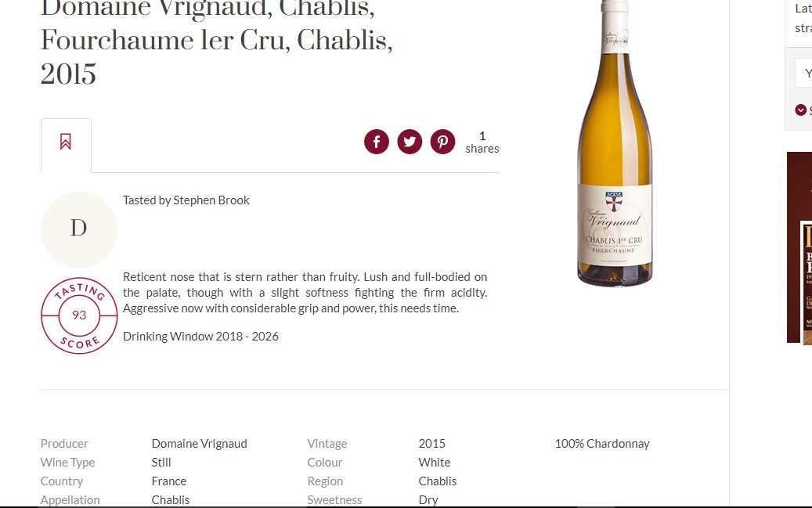Click Tasted by Stephen Brook
Screen dimensions: 812x508
click(x=186, y=200)
